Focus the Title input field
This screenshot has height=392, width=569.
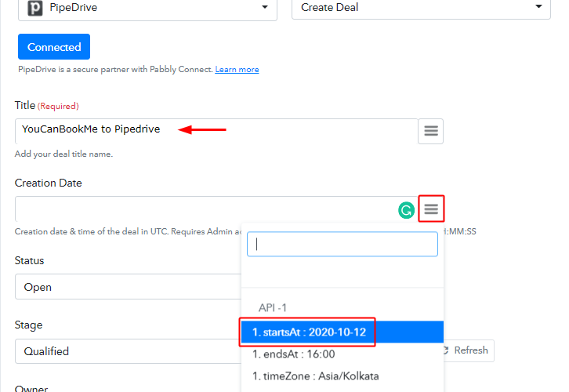[216, 131]
